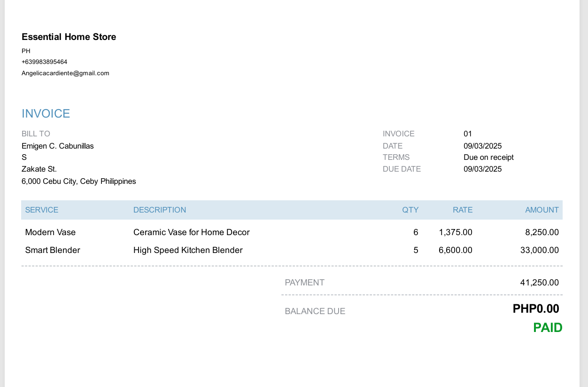Click the 6,600.00 rate value
The height and width of the screenshot is (387, 588).
(455, 250)
